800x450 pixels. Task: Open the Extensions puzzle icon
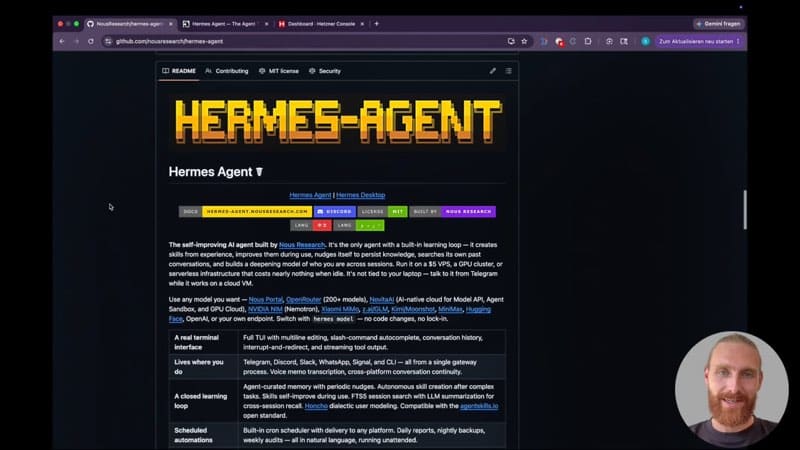pyautogui.click(x=588, y=41)
